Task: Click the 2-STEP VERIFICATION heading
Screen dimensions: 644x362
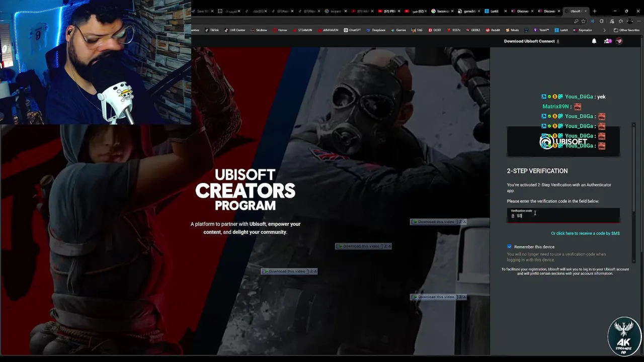Action: pos(537,171)
